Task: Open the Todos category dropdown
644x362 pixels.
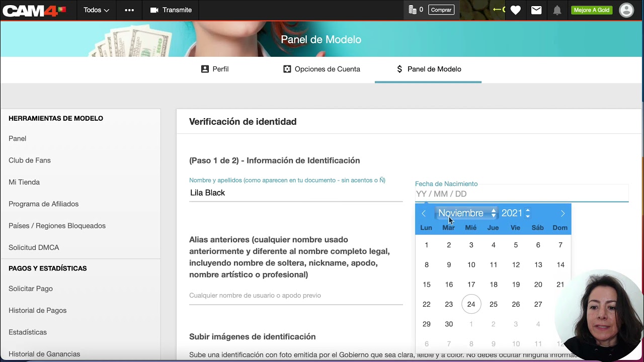Action: pyautogui.click(x=96, y=10)
